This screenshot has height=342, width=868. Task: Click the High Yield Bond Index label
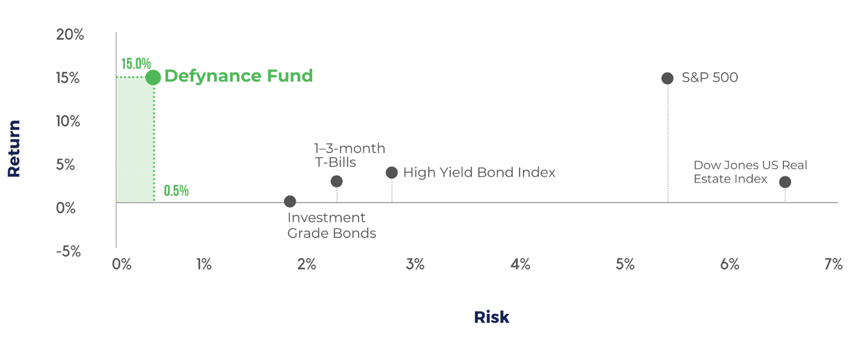479,173
